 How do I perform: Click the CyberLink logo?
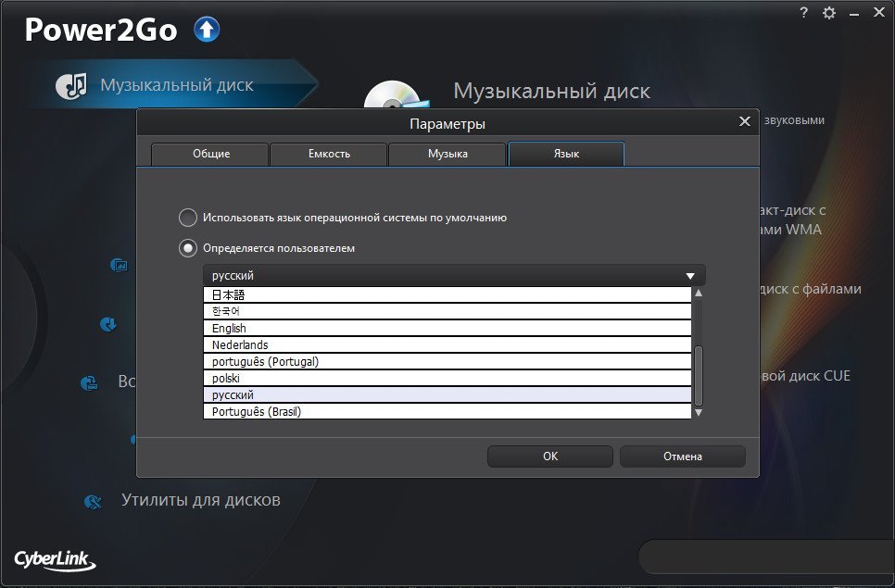tap(55, 559)
